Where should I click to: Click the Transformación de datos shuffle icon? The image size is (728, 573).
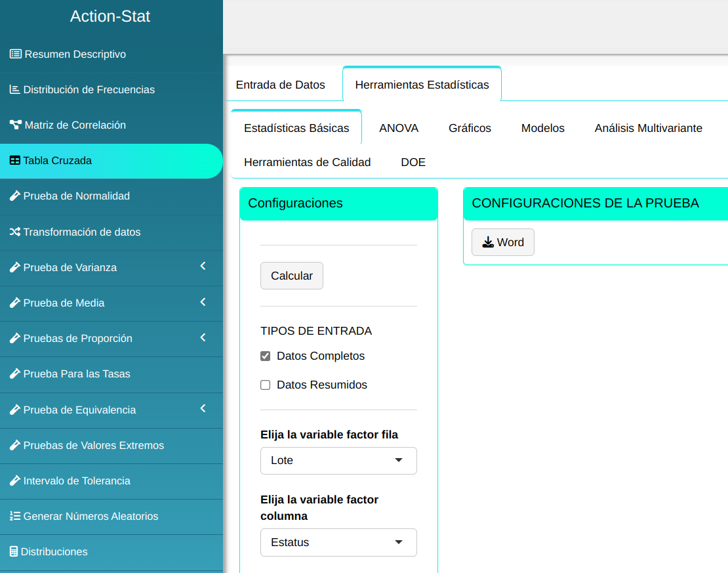pos(14,232)
